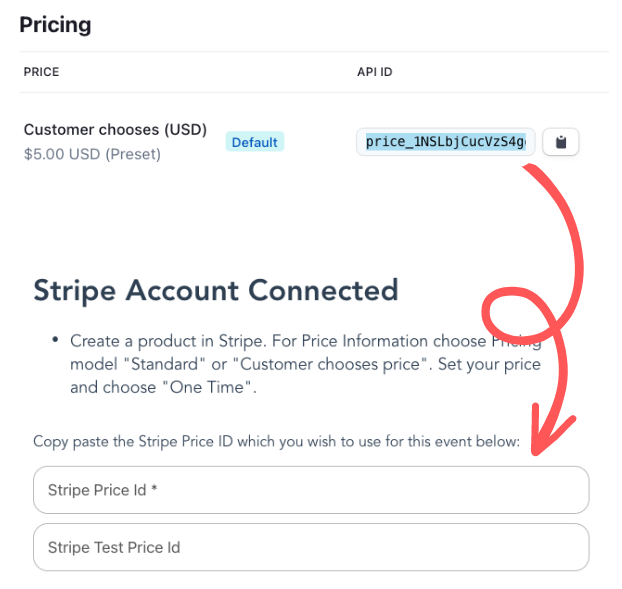Click the clipboard copy icon beside API ID

pyautogui.click(x=561, y=142)
